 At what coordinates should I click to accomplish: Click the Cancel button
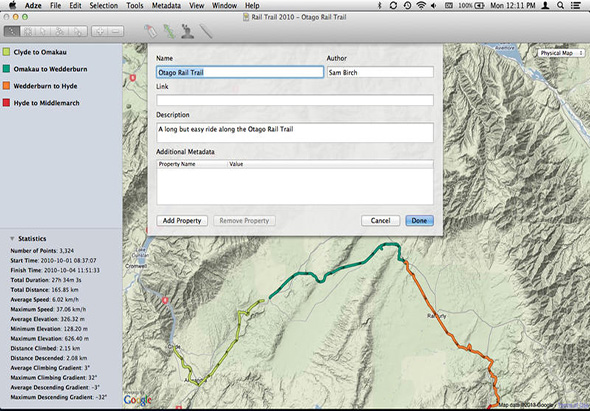coord(380,221)
